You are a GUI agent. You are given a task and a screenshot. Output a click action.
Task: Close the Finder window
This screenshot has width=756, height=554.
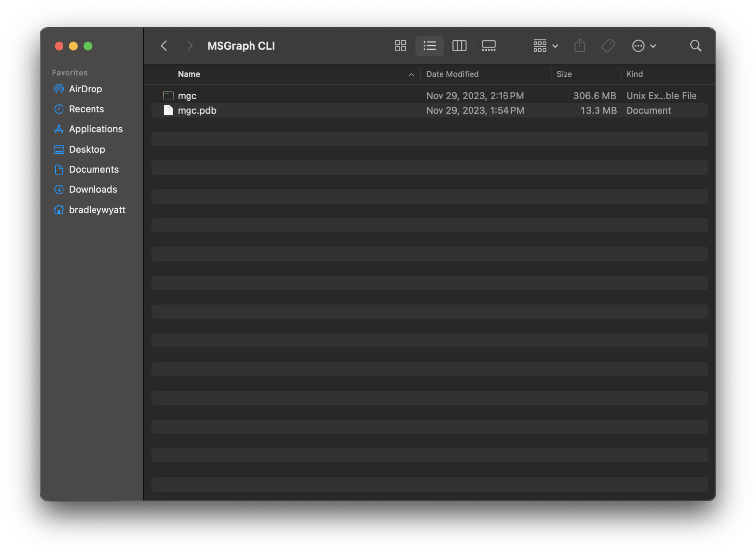pos(59,46)
